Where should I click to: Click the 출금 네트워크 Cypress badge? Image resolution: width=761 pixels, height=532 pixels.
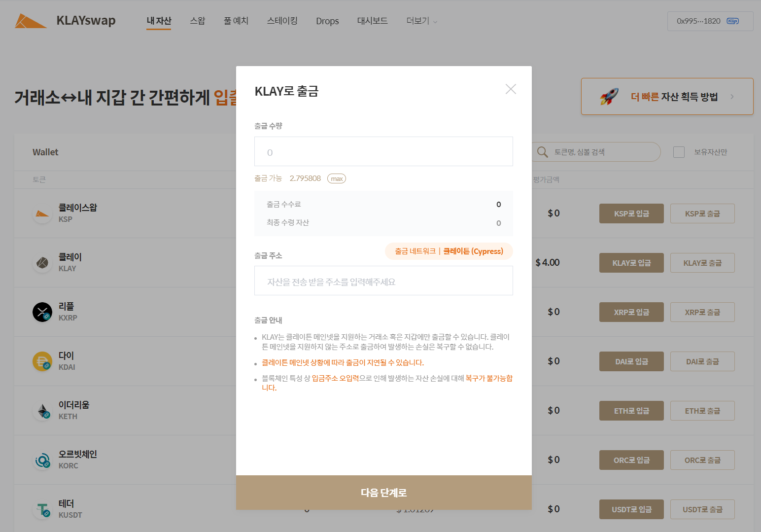449,251
